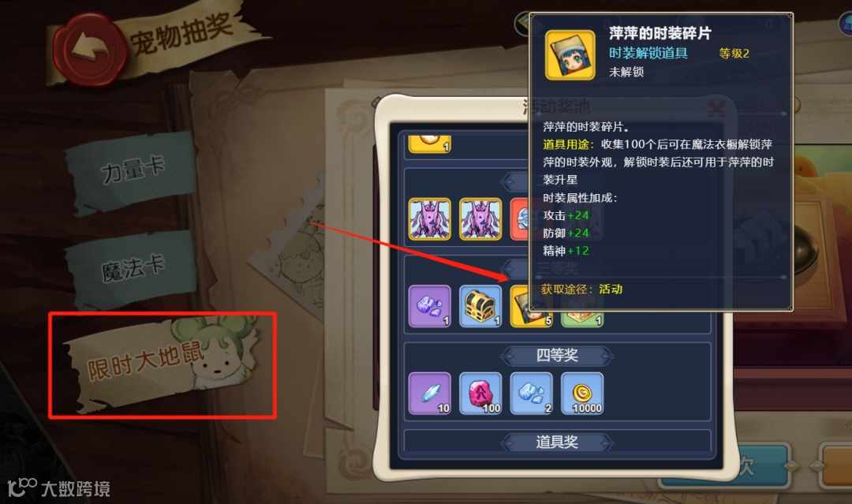852x504 pixels.
Task: Click the 萍萍 portrait in the tooltip
Action: [570, 55]
